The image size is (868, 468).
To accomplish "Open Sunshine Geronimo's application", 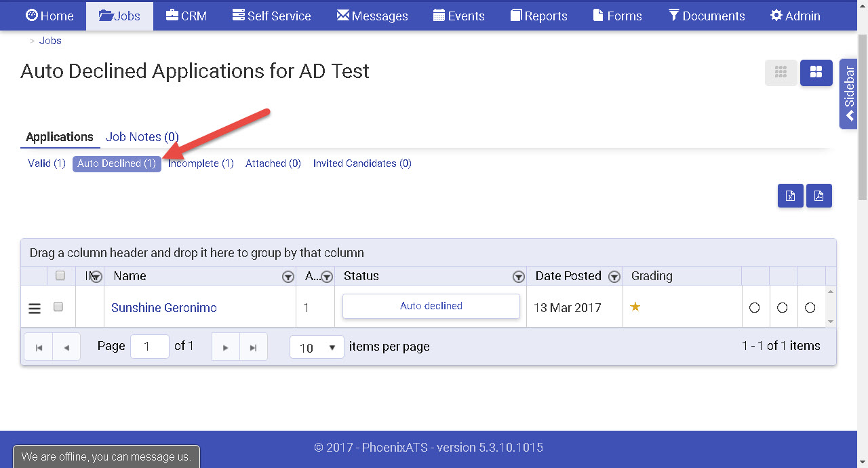I will point(164,308).
